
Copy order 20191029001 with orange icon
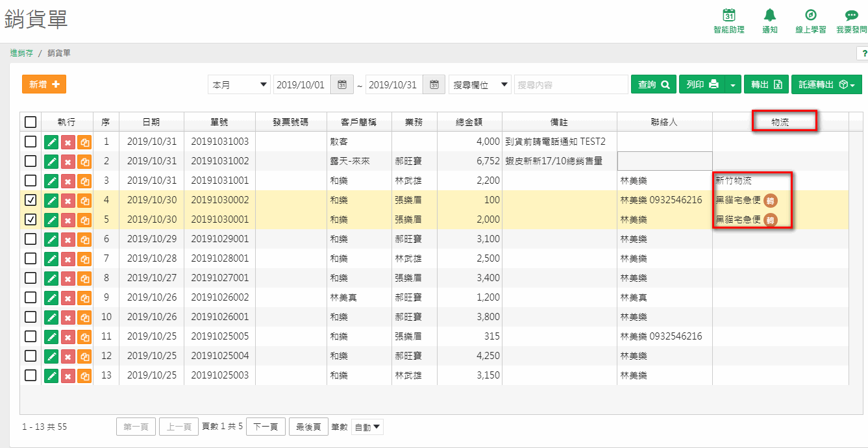pos(84,239)
